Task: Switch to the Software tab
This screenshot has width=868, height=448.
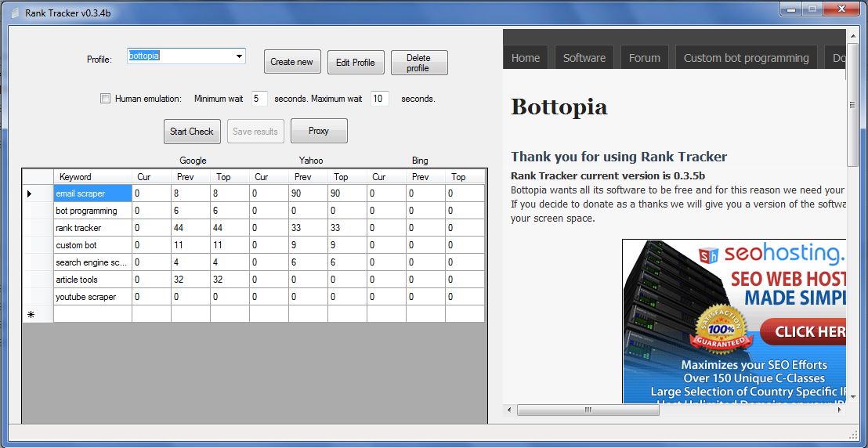Action: point(584,58)
